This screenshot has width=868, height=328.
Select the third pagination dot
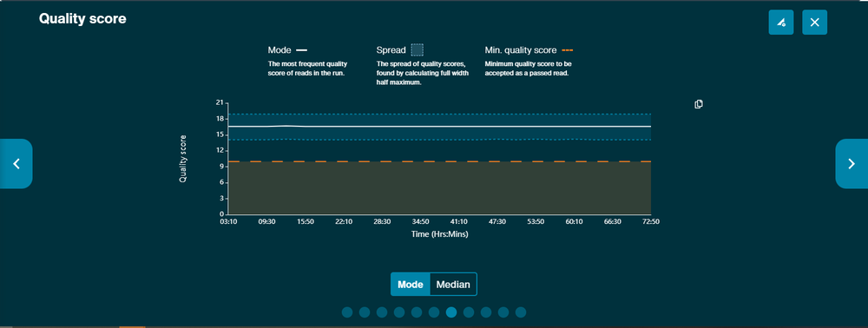[382, 312]
